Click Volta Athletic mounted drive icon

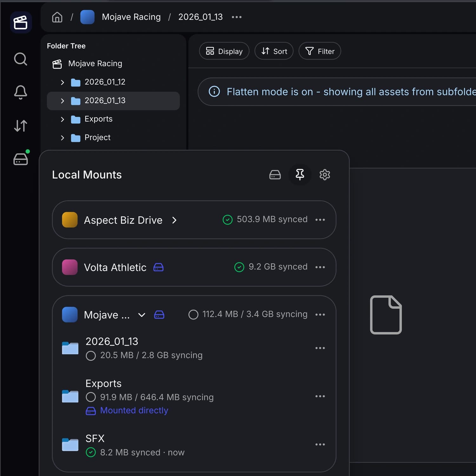click(x=158, y=267)
